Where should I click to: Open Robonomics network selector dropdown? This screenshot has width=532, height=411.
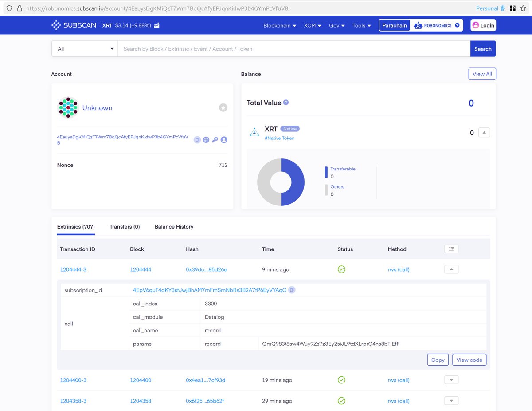[x=437, y=25]
